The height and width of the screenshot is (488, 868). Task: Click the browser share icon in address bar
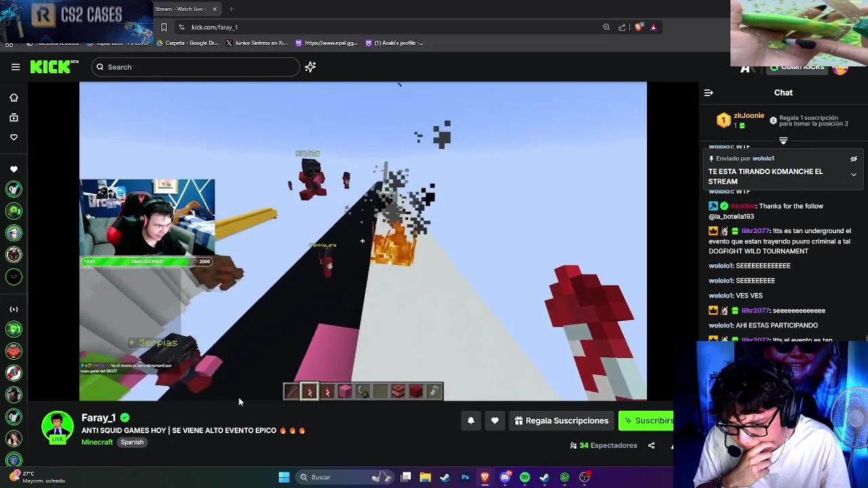point(622,27)
